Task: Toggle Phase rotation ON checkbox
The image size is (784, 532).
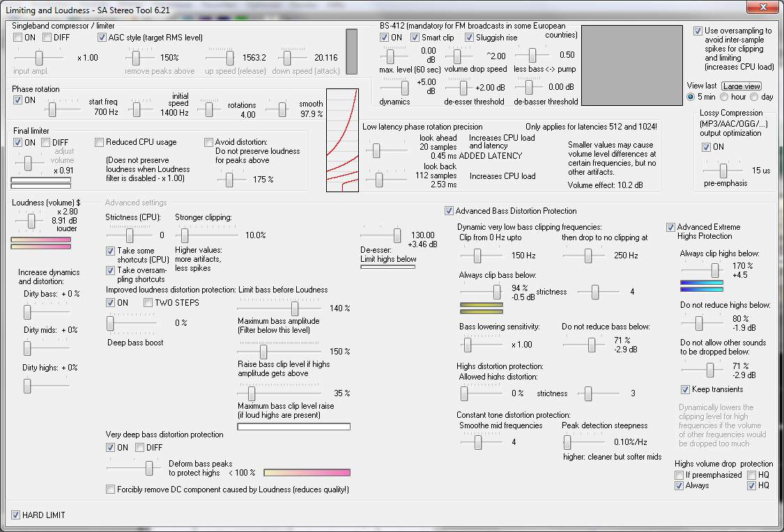Action: coord(17,100)
